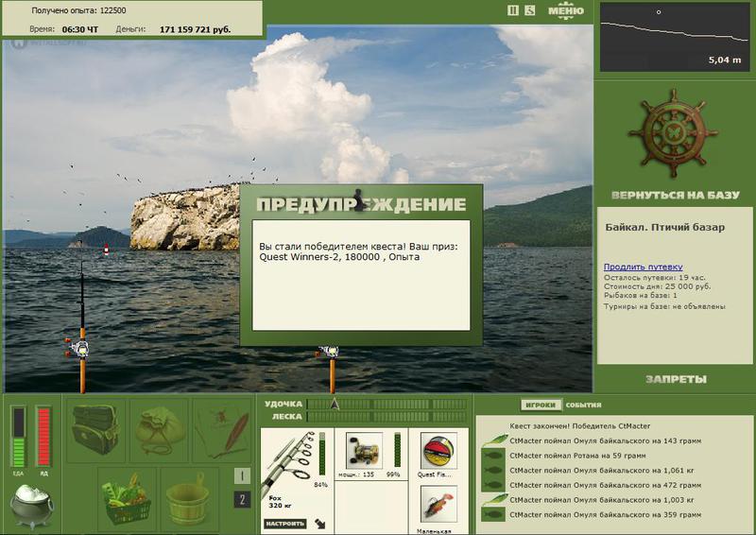Select the reel thumbnail with мощн. 135
Image resolution: width=756 pixels, height=535 pixels.
tap(364, 451)
